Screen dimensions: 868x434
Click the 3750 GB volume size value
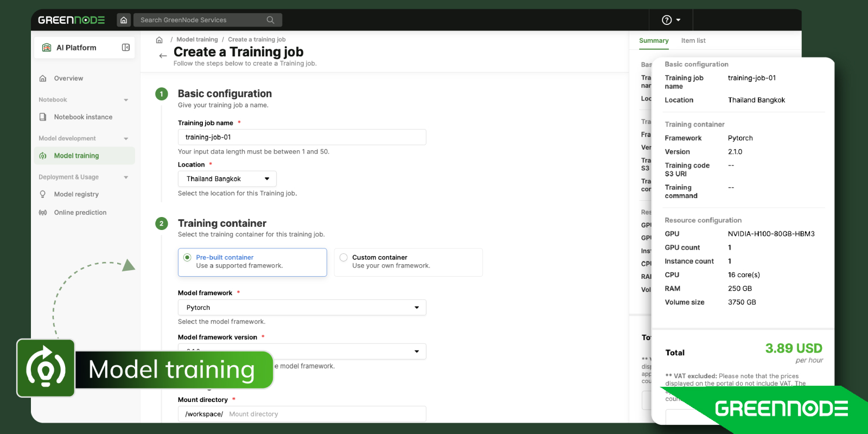[x=742, y=302]
